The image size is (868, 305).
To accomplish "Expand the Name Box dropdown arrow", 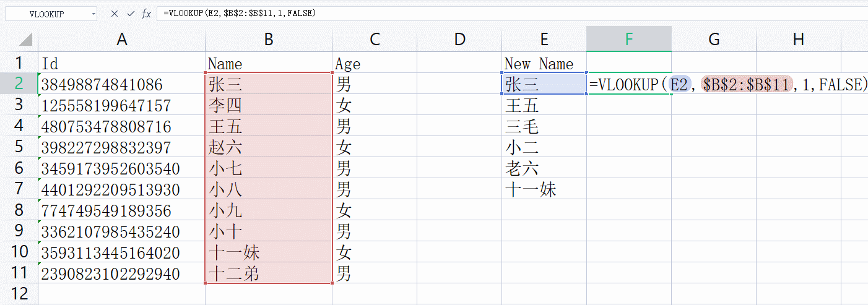I will click(x=93, y=14).
